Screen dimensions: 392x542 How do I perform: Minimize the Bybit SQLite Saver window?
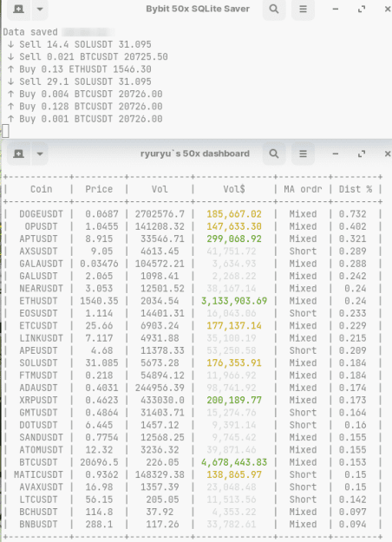point(336,9)
